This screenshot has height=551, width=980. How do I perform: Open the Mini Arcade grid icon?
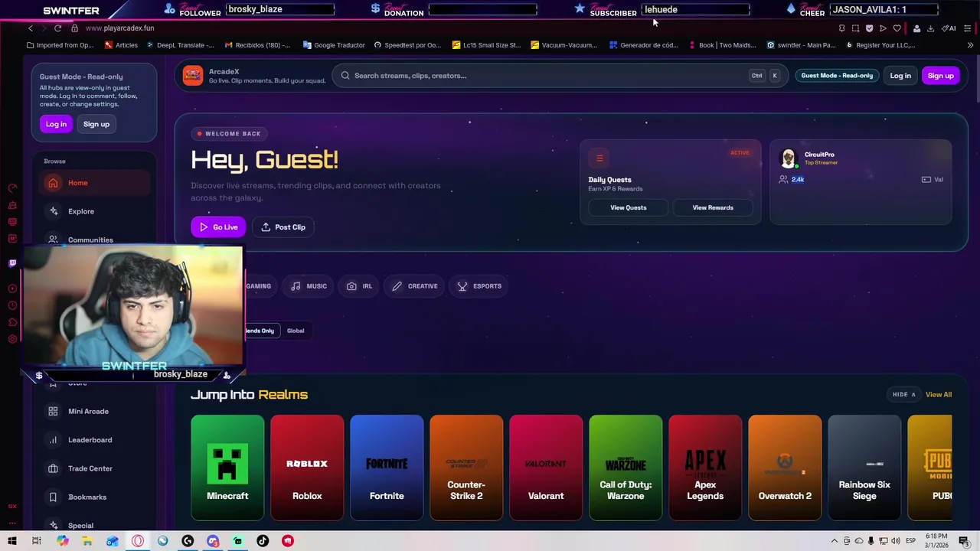(x=53, y=412)
